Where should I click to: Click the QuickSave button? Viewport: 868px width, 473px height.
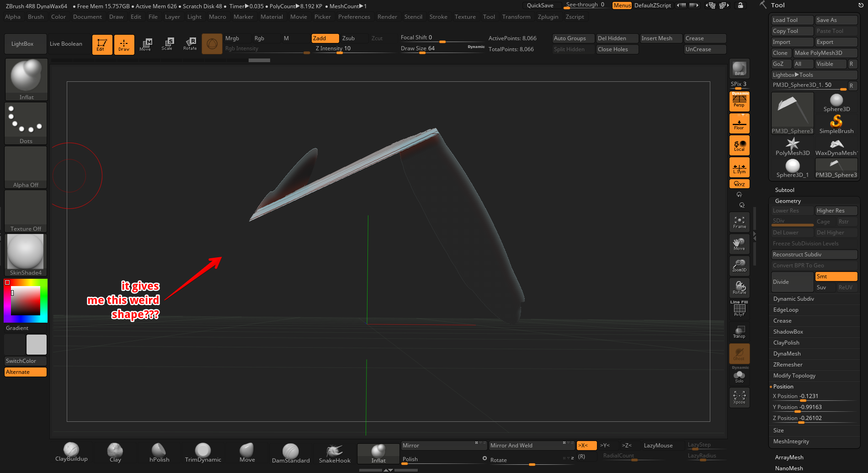[x=542, y=5]
